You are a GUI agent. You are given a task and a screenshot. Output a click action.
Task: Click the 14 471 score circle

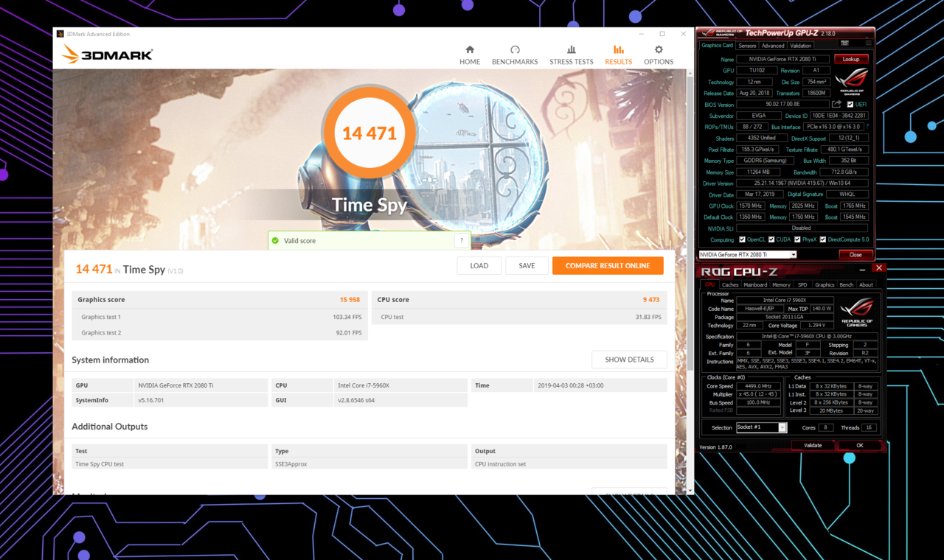pyautogui.click(x=369, y=133)
